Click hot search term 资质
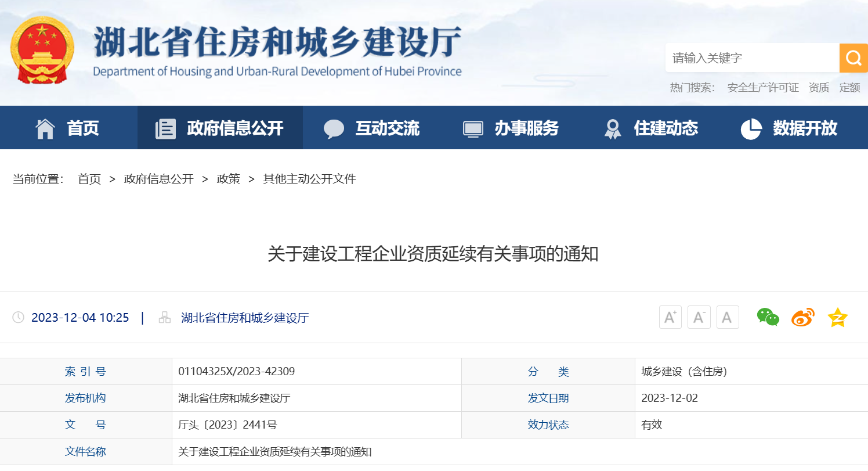 click(819, 88)
